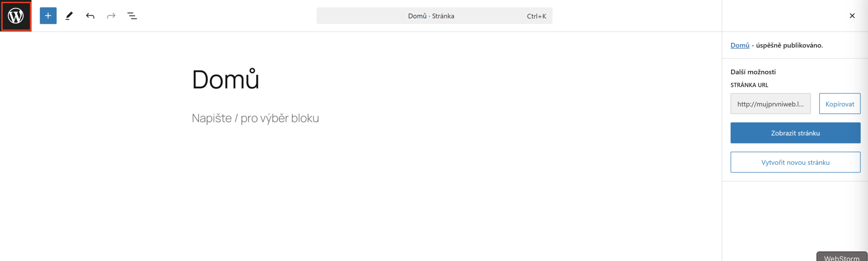
Task: Click the 'STRÁNKA URL' field label
Action: [749, 85]
